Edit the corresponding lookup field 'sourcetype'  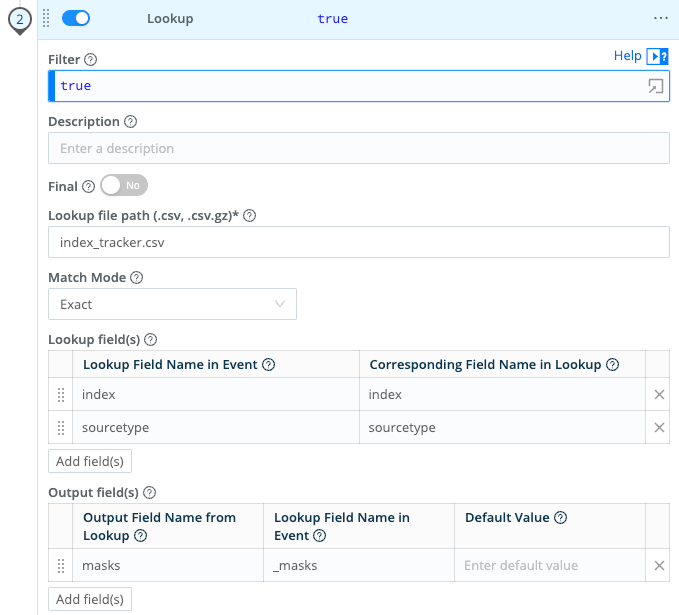502,427
